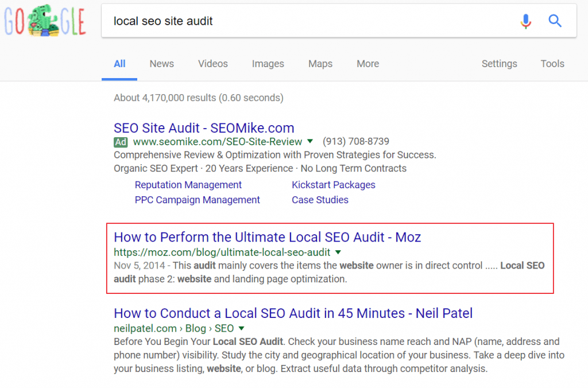Open the dropdown arrow next to moz.com URL

[337, 251]
